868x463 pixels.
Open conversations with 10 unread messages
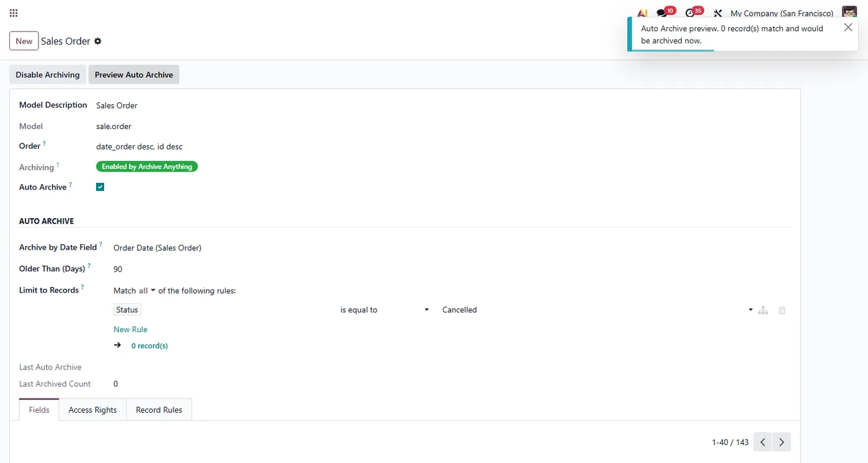(665, 12)
